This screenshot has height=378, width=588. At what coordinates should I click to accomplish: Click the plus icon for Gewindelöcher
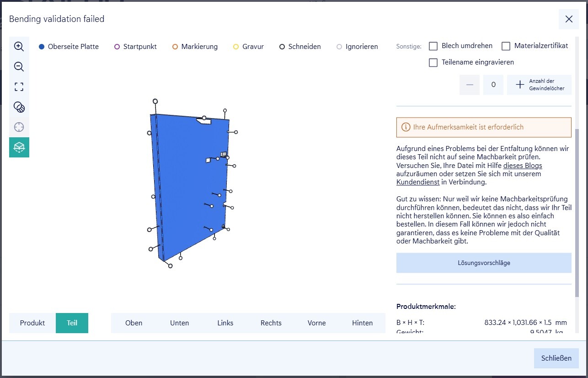pyautogui.click(x=520, y=85)
